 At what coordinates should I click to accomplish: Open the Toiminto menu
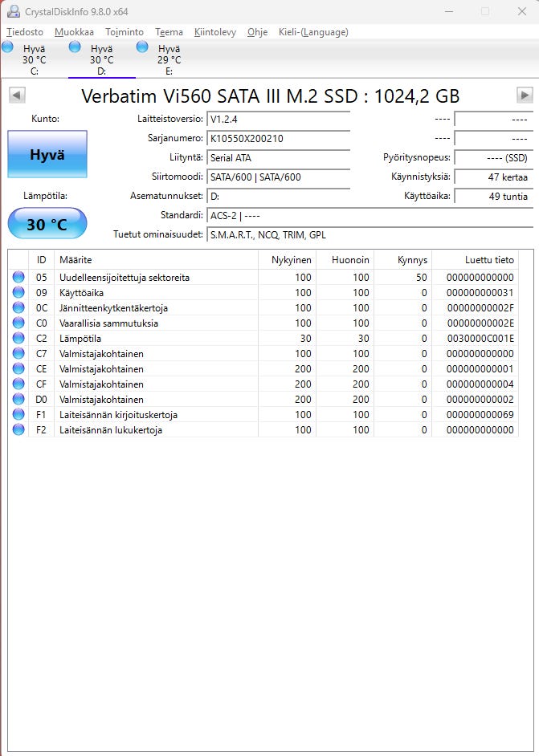click(x=125, y=32)
